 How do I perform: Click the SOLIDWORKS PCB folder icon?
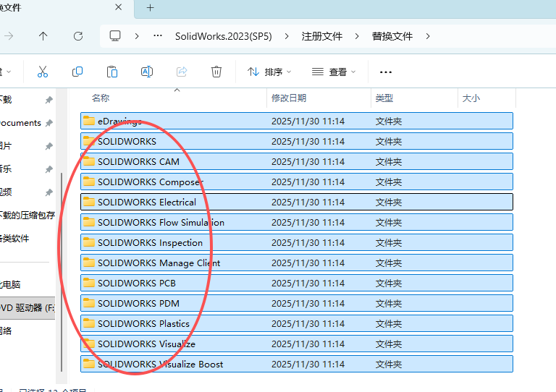tap(88, 283)
